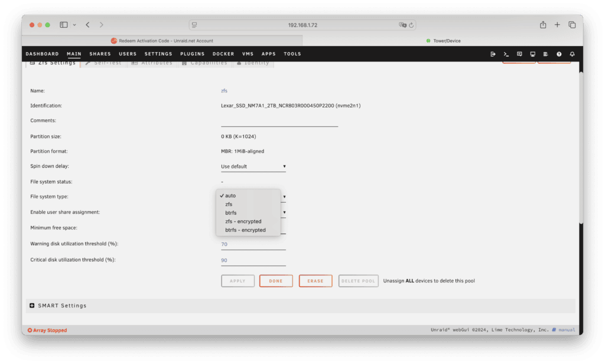Viewport: 605px width, 364px height.
Task: Click Safari's share icon
Action: (542, 25)
